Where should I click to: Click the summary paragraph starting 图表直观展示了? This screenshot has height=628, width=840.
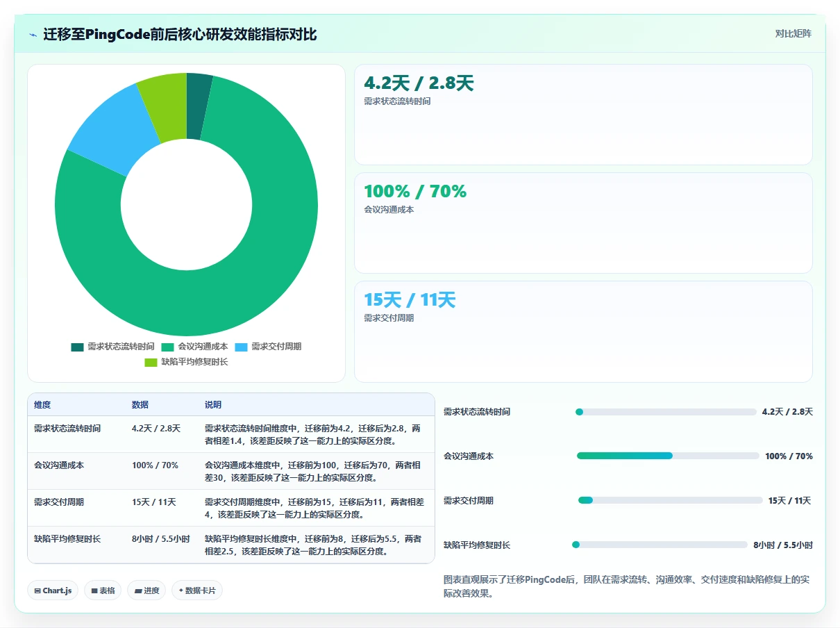[x=626, y=587]
